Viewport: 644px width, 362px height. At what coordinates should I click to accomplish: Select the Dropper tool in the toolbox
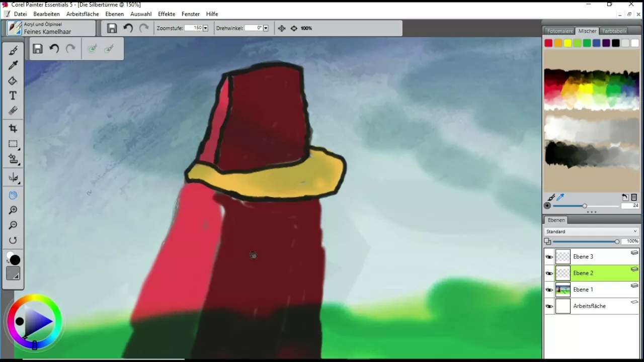pyautogui.click(x=13, y=65)
